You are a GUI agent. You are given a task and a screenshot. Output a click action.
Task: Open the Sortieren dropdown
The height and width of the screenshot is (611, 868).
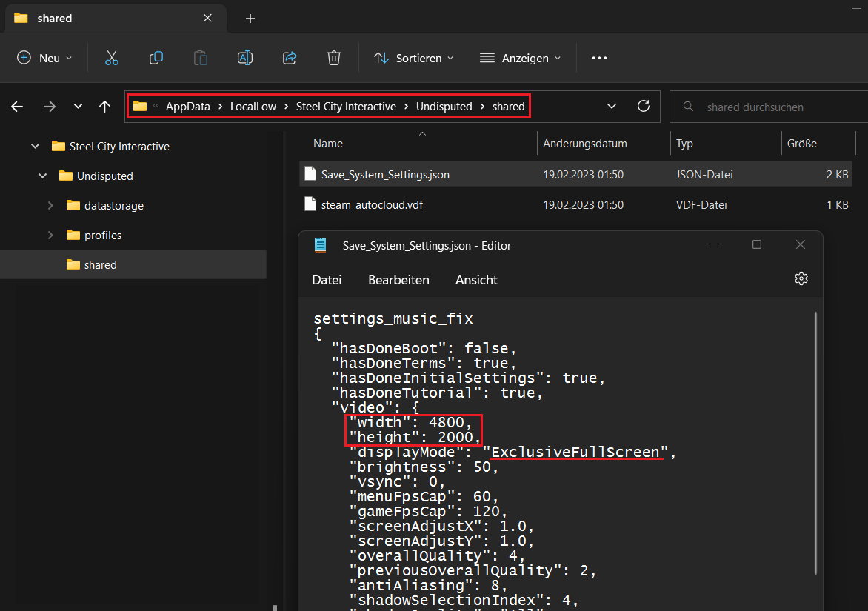[x=413, y=57]
